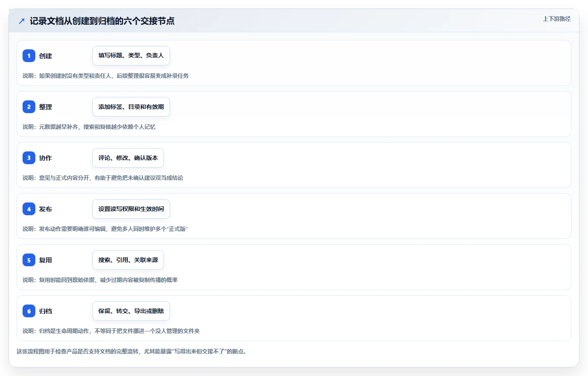This screenshot has width=588, height=376.
Task: Click the 填写标题、类型、负责人 box
Action: (x=131, y=56)
